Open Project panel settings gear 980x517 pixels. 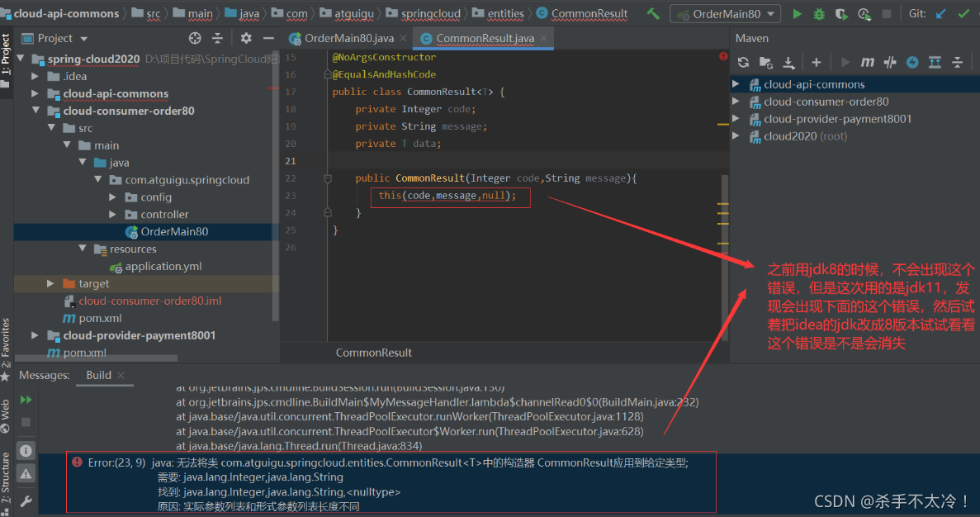tap(246, 38)
